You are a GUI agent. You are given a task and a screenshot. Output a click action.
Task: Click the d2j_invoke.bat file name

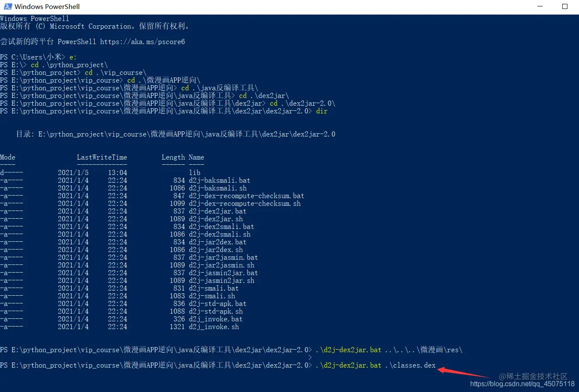tap(216, 319)
